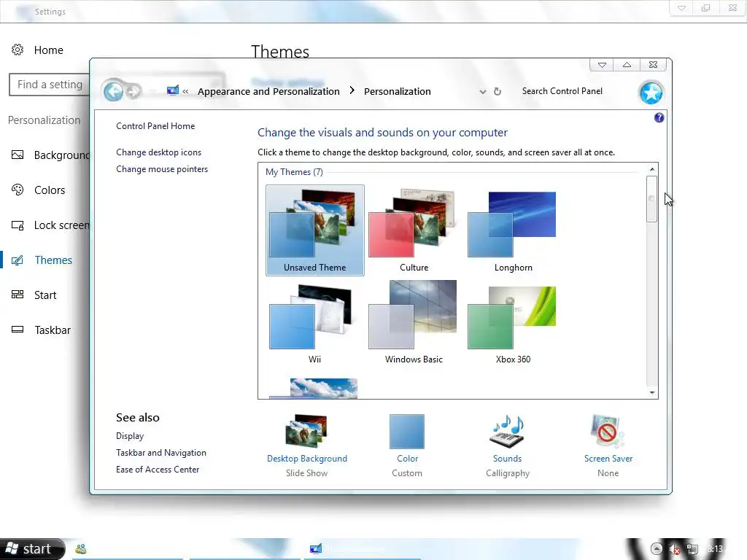Click the Desktop Background link text

[307, 459]
